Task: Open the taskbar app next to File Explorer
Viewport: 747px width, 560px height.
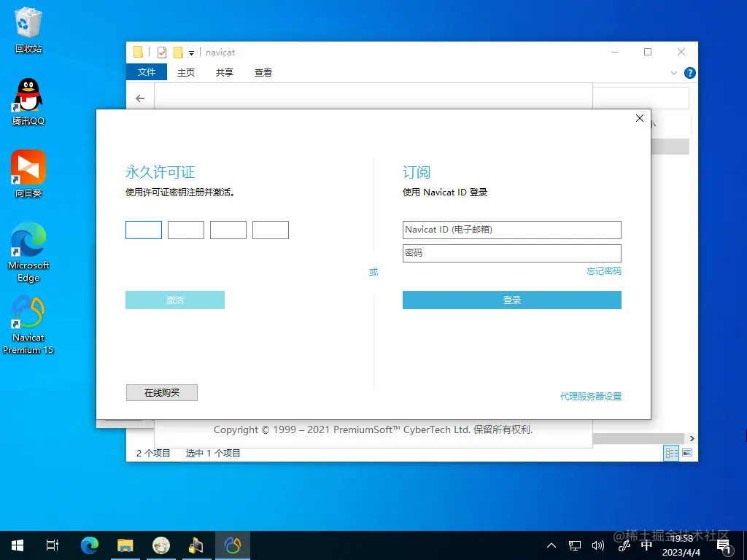Action: tap(161, 545)
